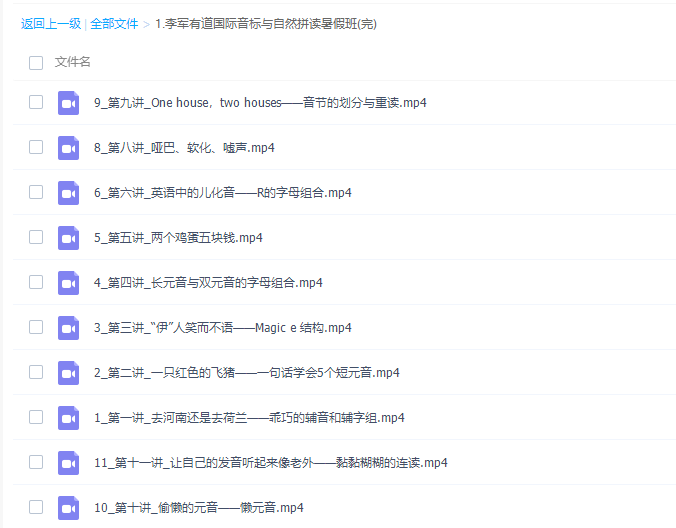Screen dimensions: 676x528
Task: Click video icon for lesson 9 file
Action: coord(68,102)
